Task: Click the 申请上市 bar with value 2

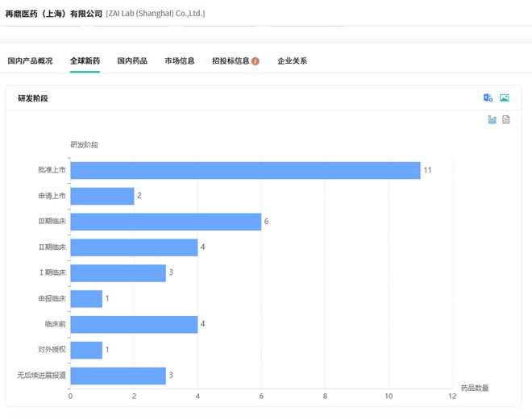Action: (102, 196)
